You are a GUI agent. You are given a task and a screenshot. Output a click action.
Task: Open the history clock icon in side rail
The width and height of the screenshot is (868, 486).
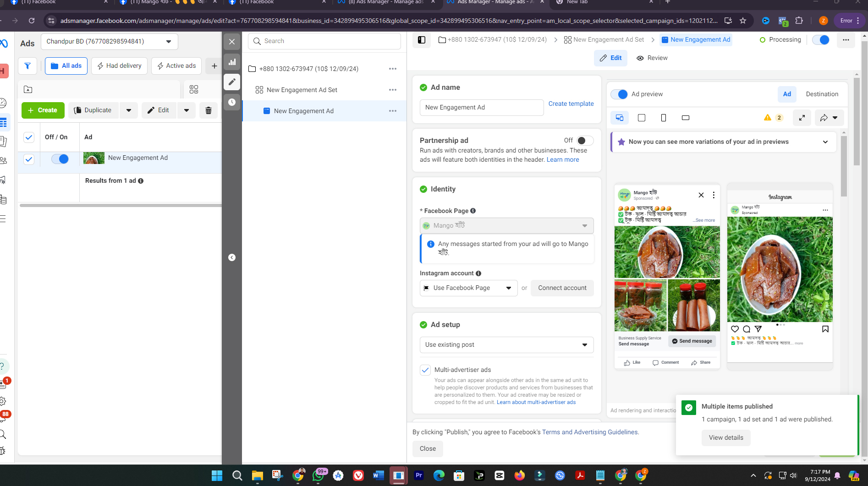[x=232, y=102]
